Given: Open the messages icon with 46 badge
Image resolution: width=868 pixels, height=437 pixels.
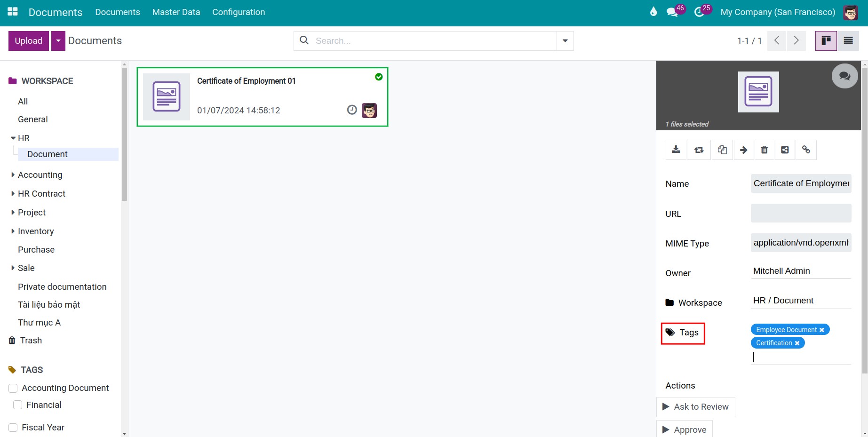Looking at the screenshot, I should pos(672,12).
